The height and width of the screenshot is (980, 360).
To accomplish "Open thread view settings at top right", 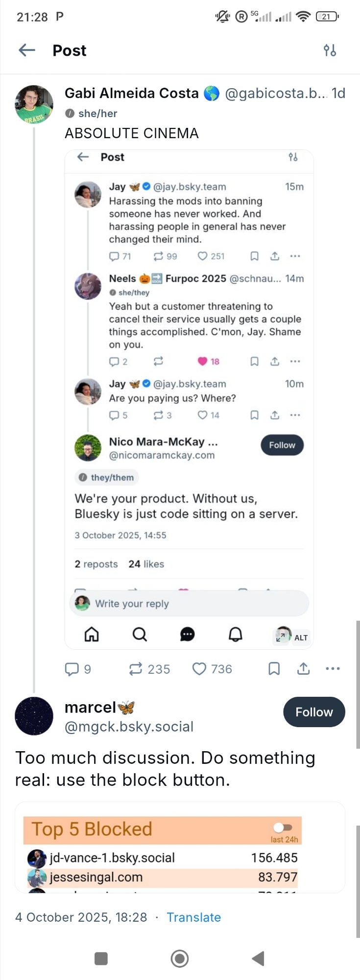I will (330, 50).
